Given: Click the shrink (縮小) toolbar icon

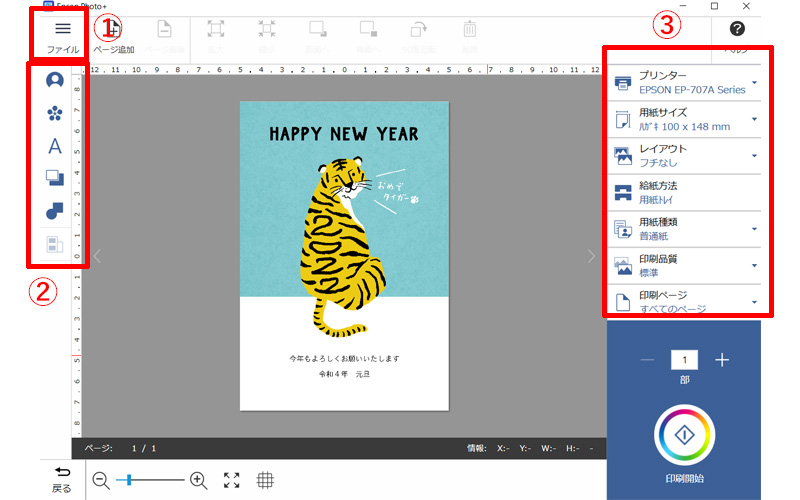Looking at the screenshot, I should click(267, 29).
